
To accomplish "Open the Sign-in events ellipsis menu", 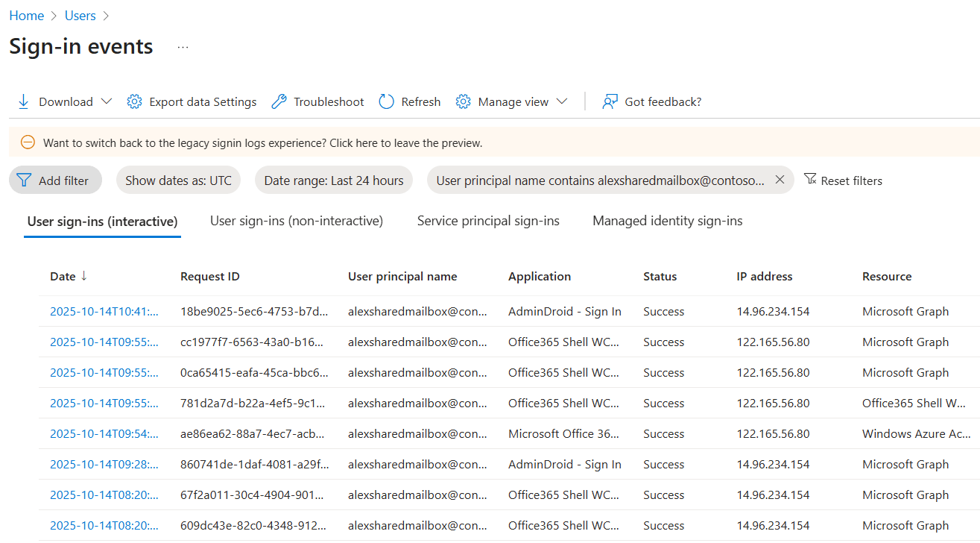I will 183,48.
